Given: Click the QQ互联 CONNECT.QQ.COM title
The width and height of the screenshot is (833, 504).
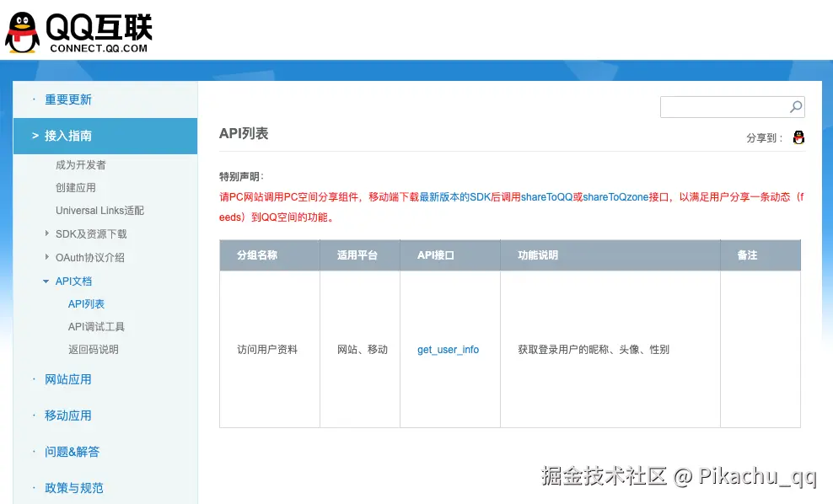Looking at the screenshot, I should tap(99, 33).
